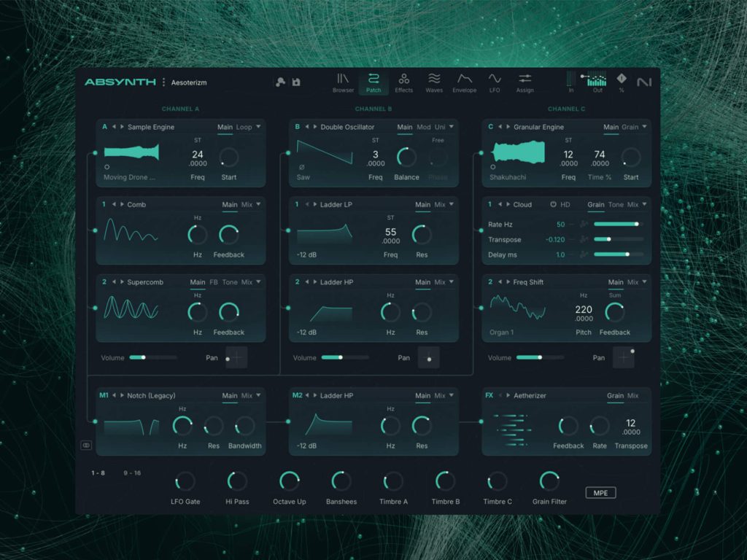Viewport: 747px width, 560px height.
Task: Click the Aesoterizm preset name
Action: click(x=189, y=82)
